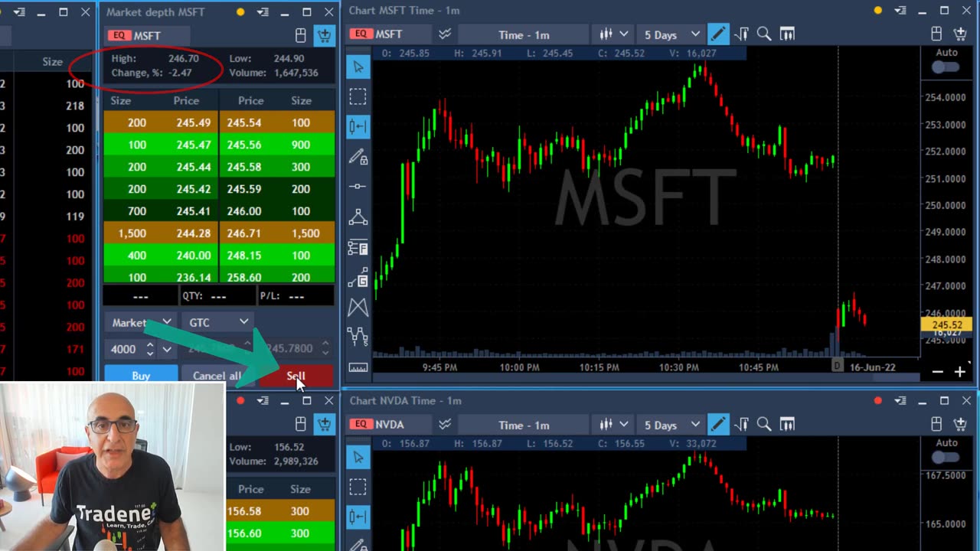Open chart style dropdown in MSFT chart toolbar
This screenshot has height=551, width=980.
pyautogui.click(x=614, y=34)
